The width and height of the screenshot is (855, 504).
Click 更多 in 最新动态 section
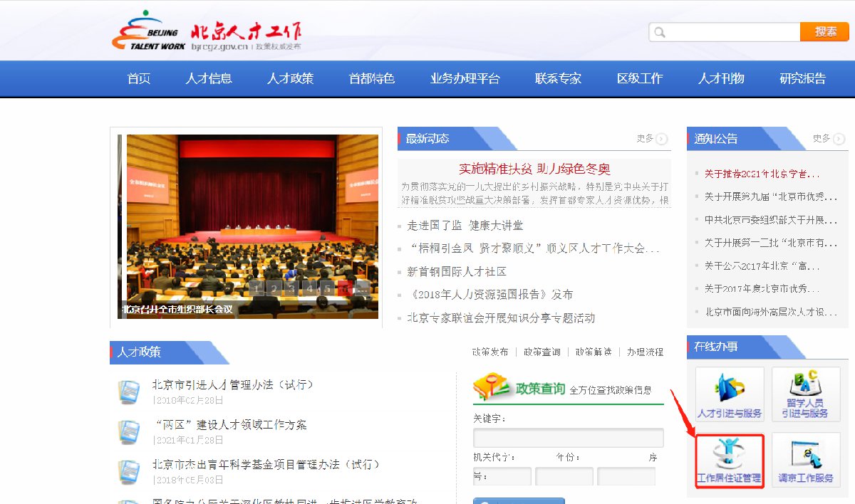coord(645,139)
